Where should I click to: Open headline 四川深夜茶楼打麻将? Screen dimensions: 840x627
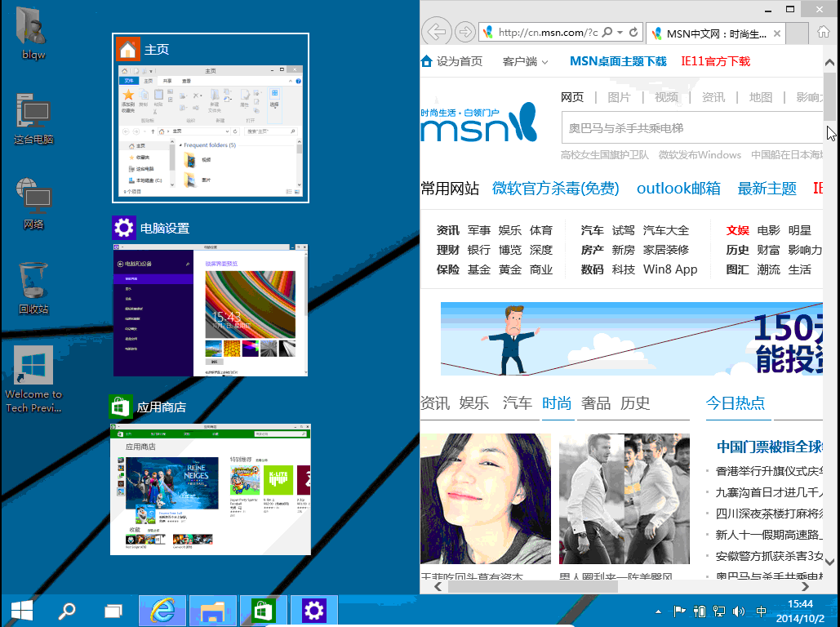[769, 514]
